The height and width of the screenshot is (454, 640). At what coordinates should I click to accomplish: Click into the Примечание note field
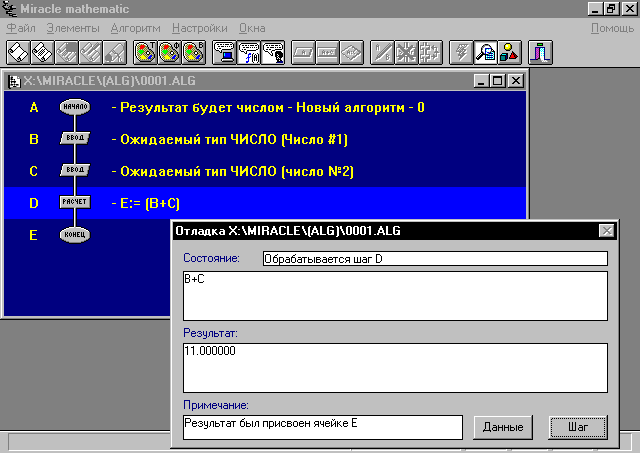322,427
